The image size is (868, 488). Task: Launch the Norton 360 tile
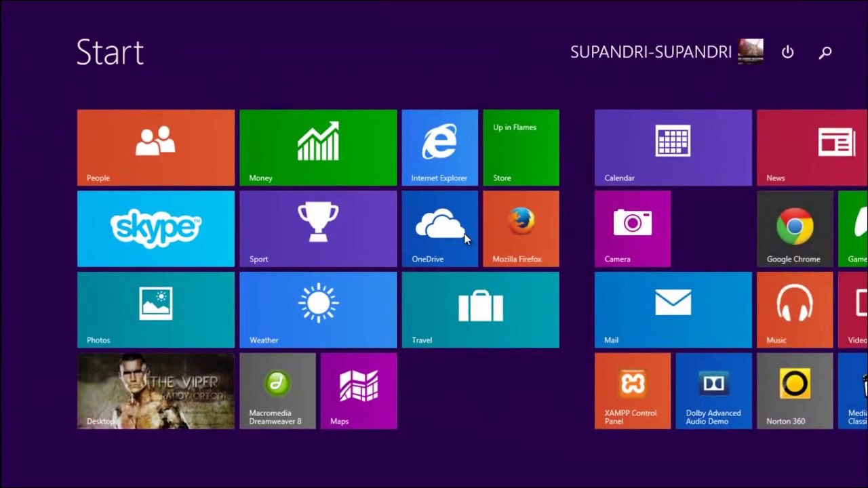pos(795,391)
